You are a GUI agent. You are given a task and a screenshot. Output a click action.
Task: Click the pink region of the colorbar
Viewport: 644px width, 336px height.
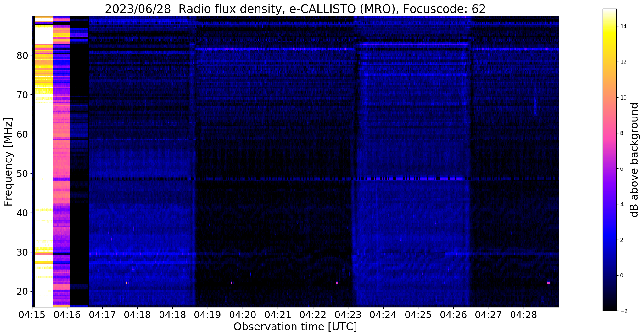609,134
